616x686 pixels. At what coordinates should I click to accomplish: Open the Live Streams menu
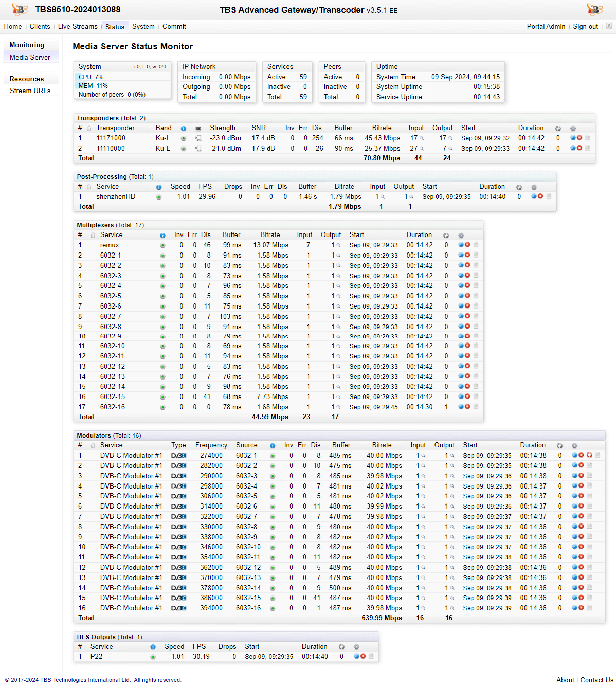(x=78, y=27)
